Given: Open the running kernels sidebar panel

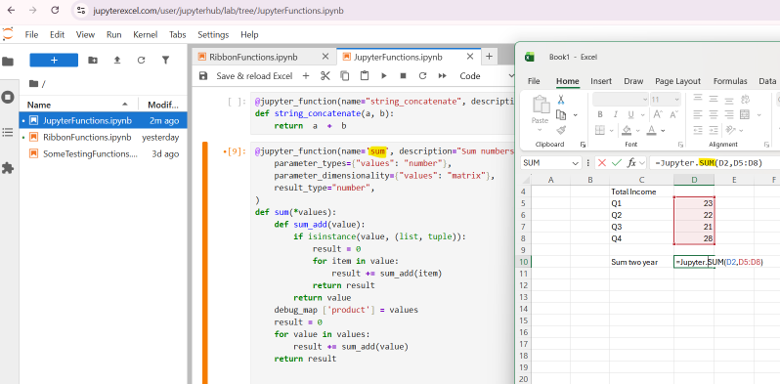Looking at the screenshot, I should click(x=7, y=96).
